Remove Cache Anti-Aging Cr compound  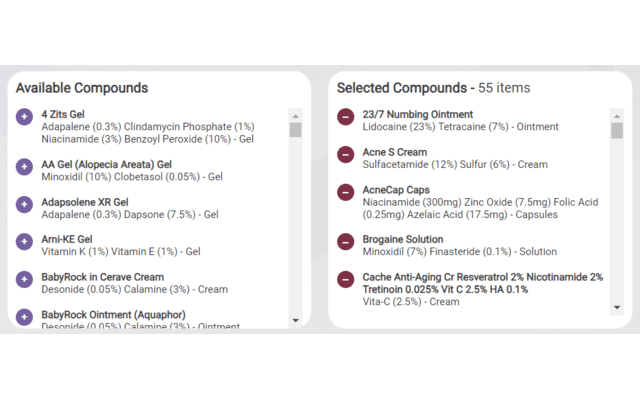pos(345,280)
